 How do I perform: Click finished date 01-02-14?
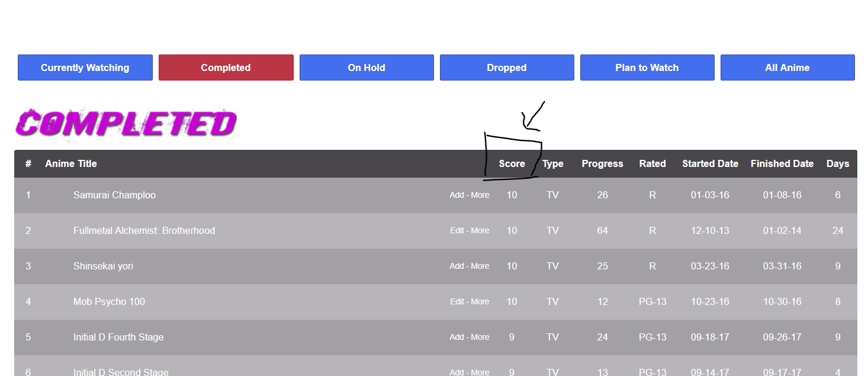(782, 230)
